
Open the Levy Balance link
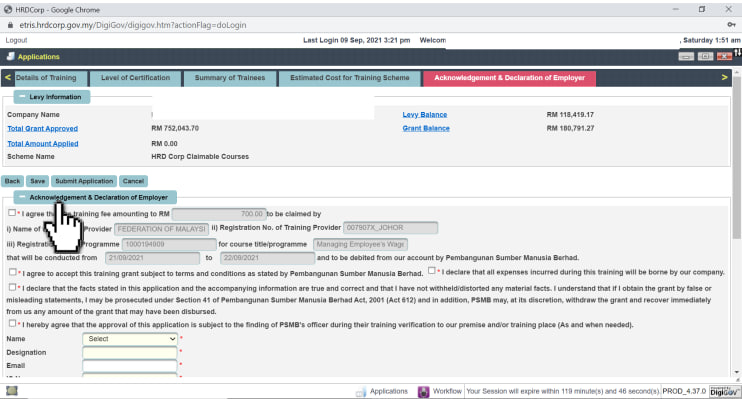coord(424,115)
